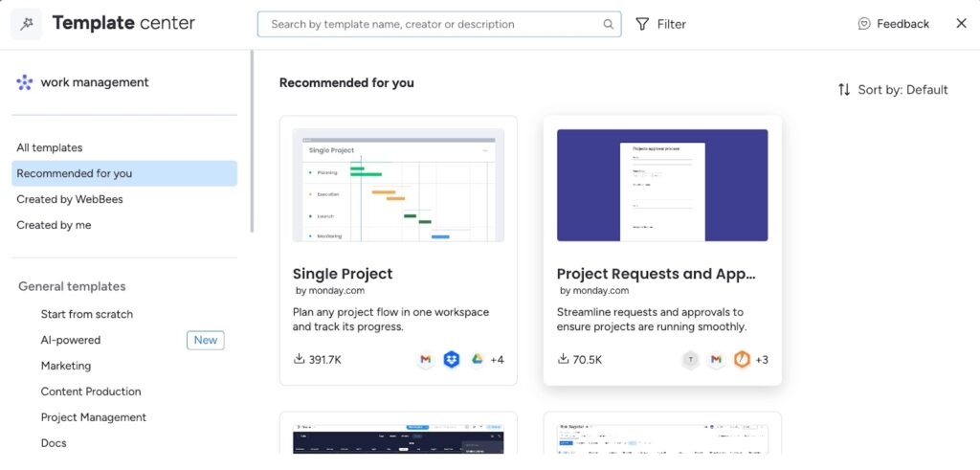Click the Project Requests and App… title
The height and width of the screenshot is (470, 980).
[657, 274]
